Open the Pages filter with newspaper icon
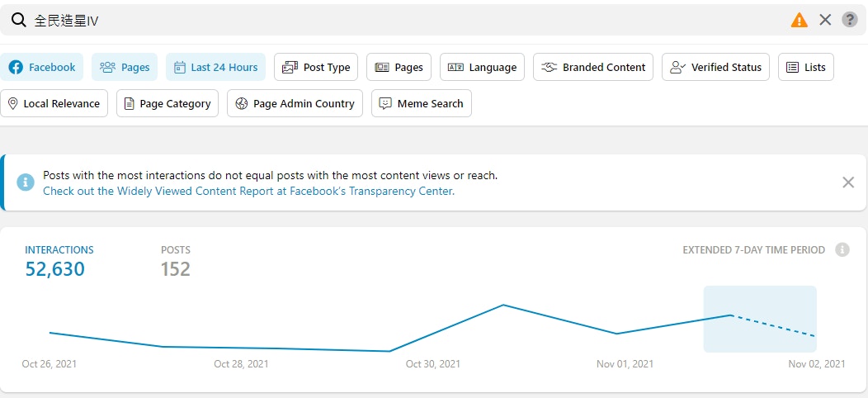 point(399,67)
